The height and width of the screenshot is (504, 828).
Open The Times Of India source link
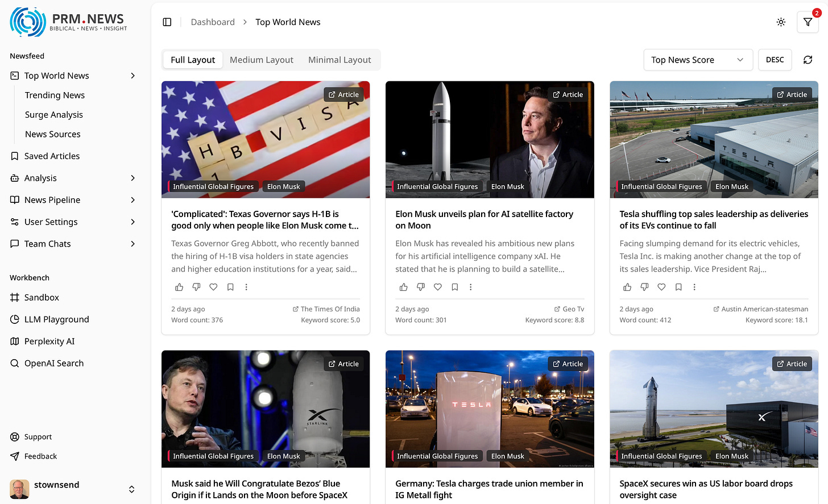coord(326,309)
